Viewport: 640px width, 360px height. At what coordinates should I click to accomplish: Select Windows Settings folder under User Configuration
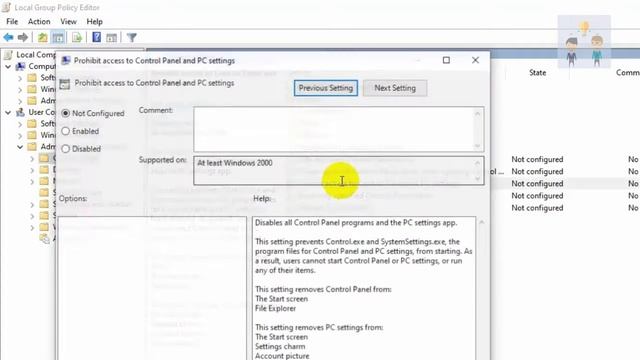click(32, 135)
